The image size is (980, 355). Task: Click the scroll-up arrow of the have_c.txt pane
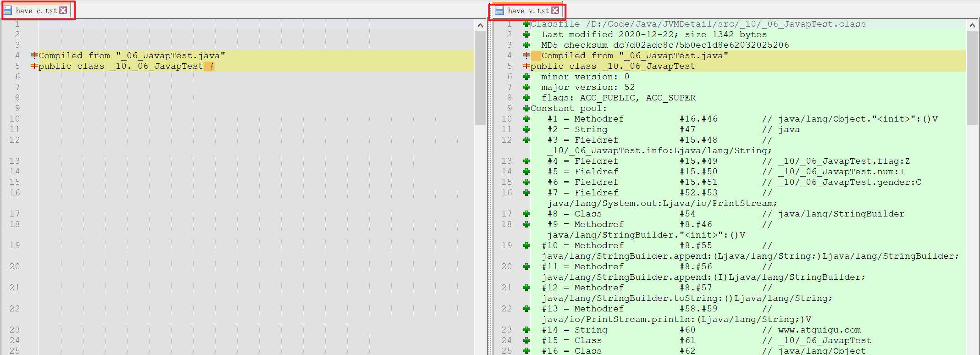pyautogui.click(x=480, y=26)
